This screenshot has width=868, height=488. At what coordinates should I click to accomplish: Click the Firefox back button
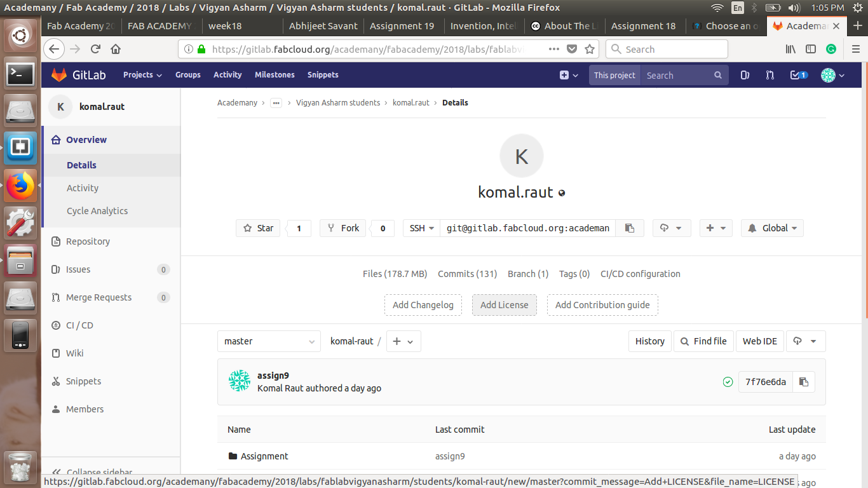click(x=53, y=49)
